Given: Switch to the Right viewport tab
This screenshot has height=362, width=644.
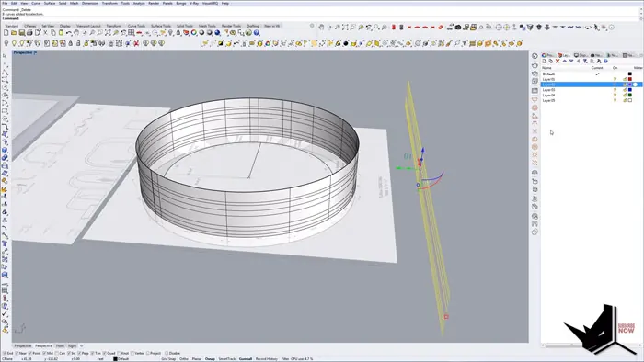Looking at the screenshot, I should (73, 346).
